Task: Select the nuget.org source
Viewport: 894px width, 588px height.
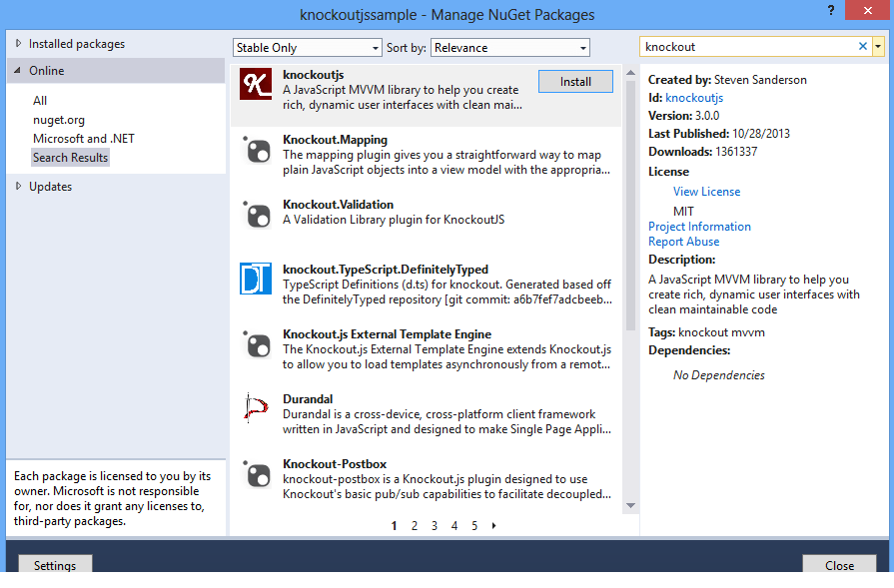Action: 59,120
